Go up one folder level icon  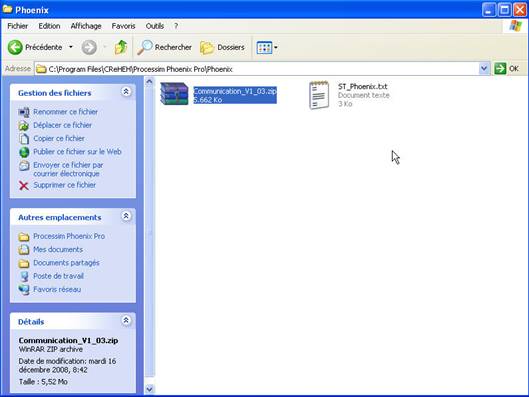click(121, 47)
